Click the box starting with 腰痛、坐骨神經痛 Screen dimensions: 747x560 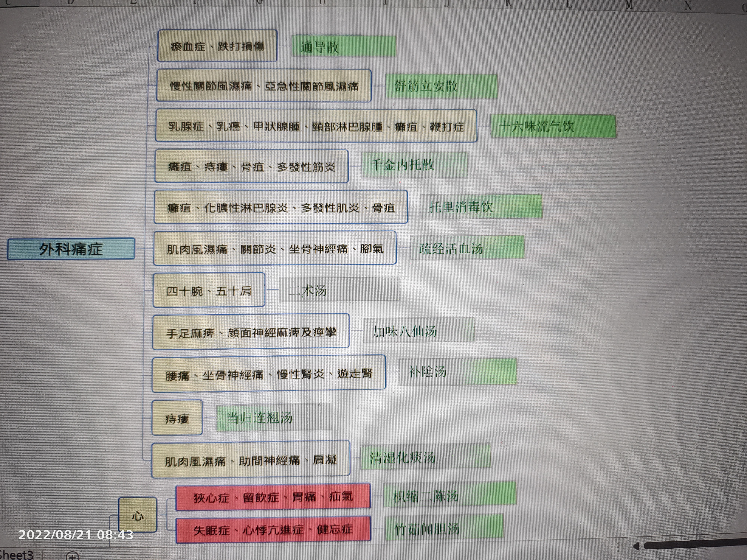269,374
